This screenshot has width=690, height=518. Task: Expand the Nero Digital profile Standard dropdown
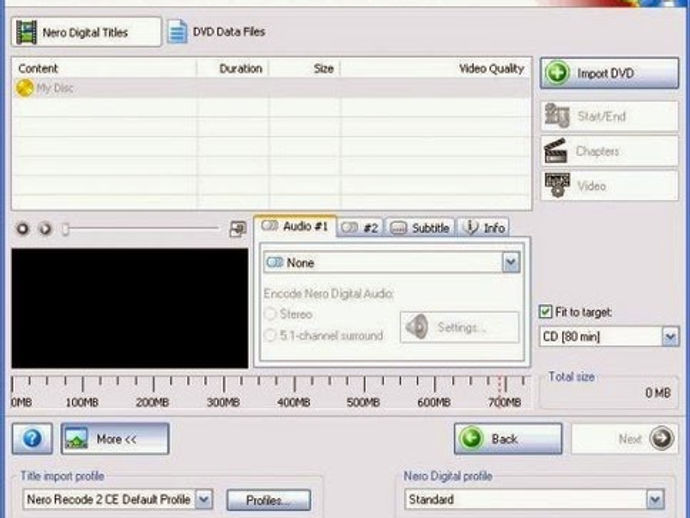pos(655,500)
